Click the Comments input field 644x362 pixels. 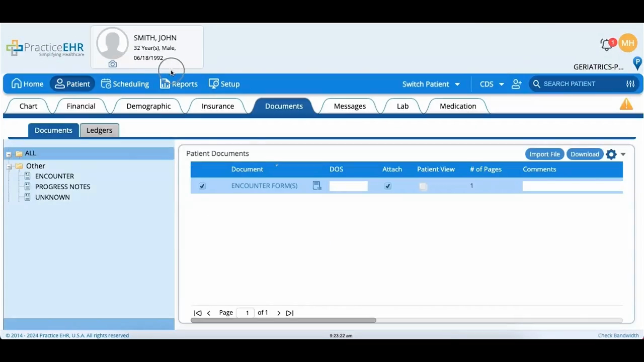pyautogui.click(x=573, y=186)
